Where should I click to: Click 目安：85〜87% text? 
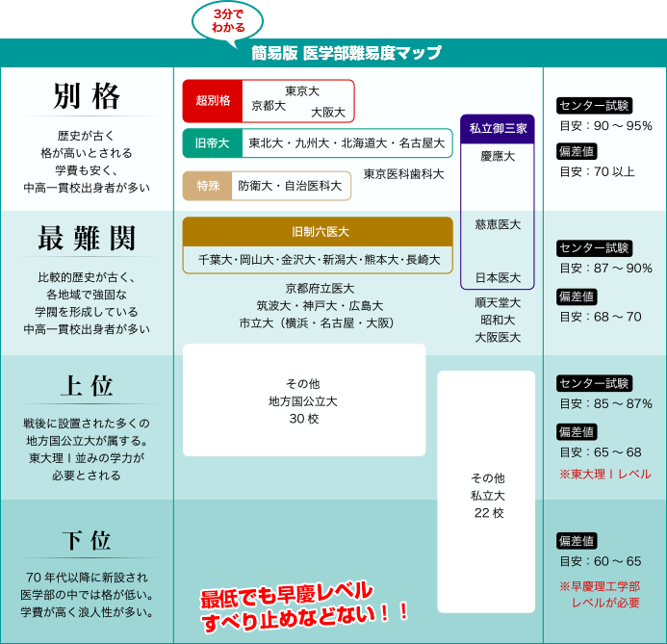coord(605,403)
